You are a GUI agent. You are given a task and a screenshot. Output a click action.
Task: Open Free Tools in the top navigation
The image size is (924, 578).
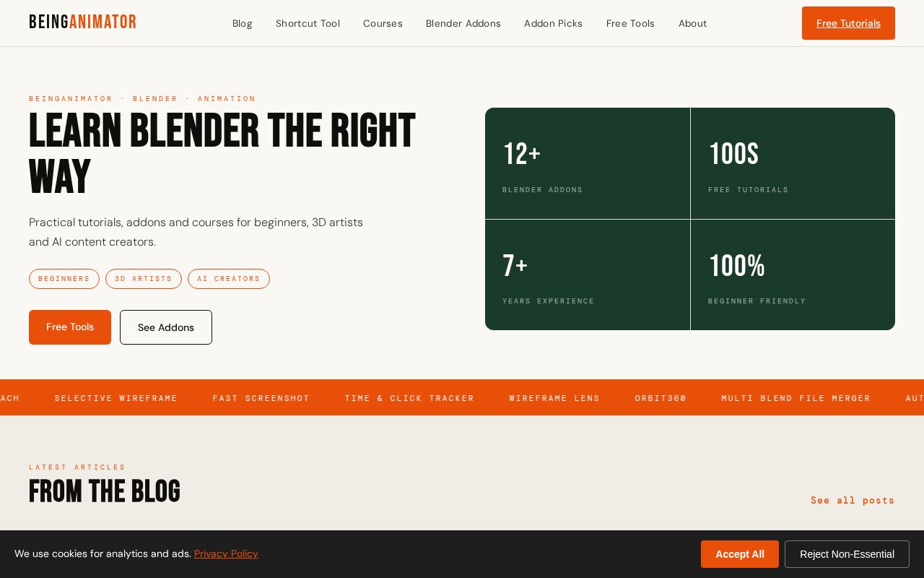[630, 23]
